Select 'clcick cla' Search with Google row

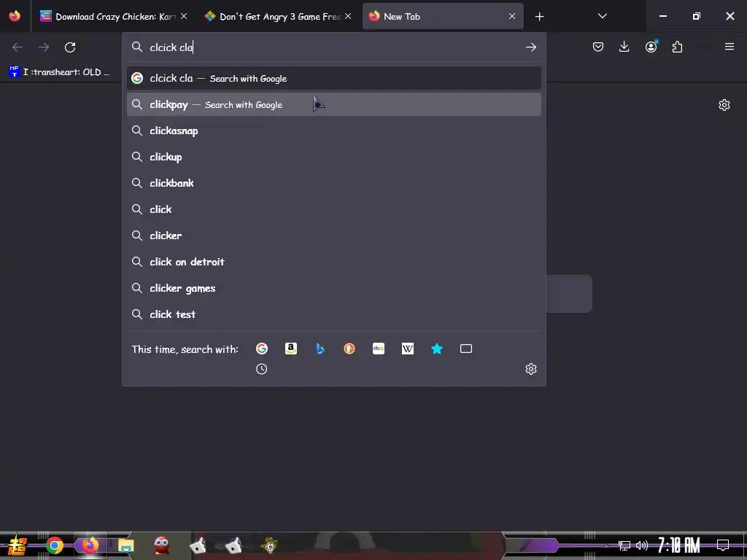(333, 78)
